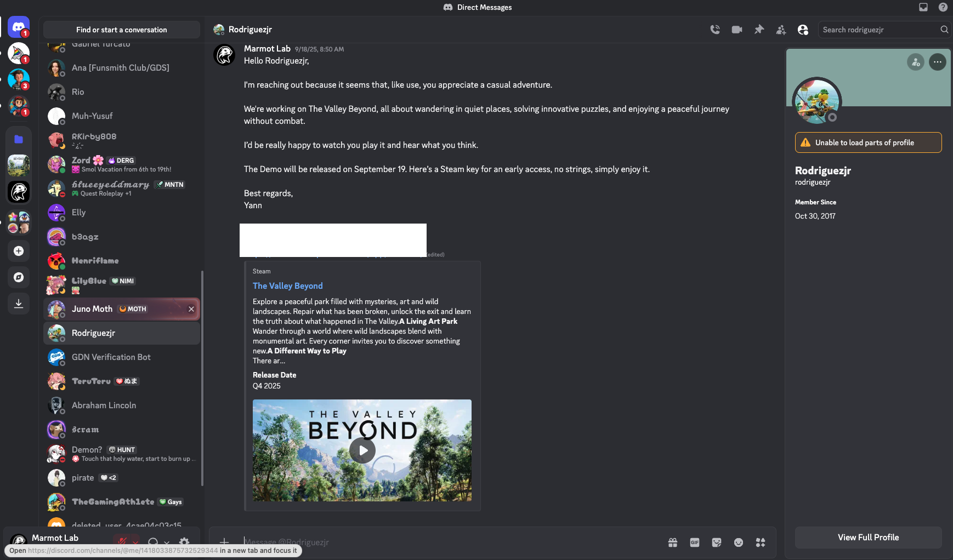
Task: Start a voice call with Rodriguezjr
Action: pos(715,30)
